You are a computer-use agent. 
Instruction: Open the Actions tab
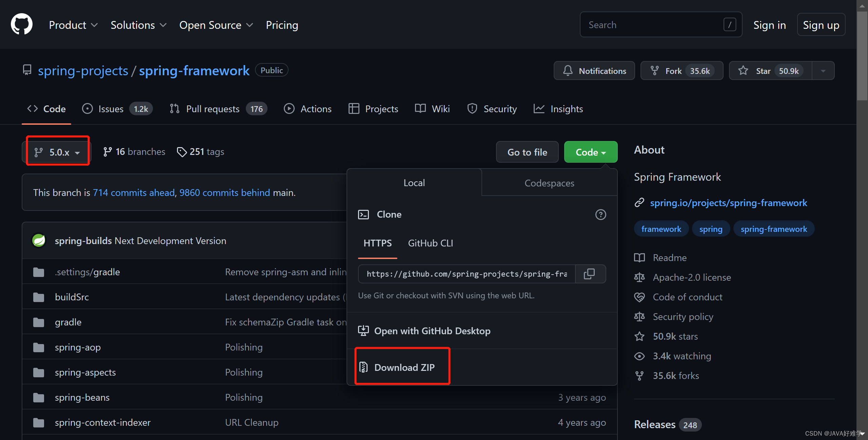pyautogui.click(x=308, y=109)
